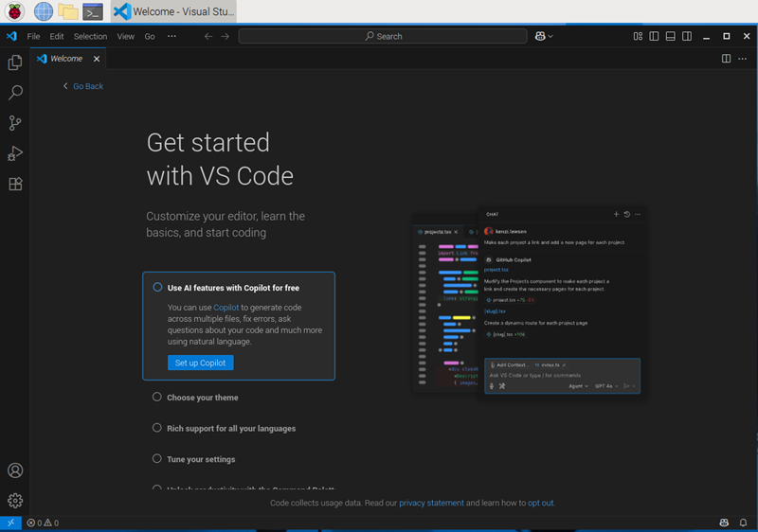758x532 pixels.
Task: Expand the overflow menu ellipsis in the menu bar
Action: pyautogui.click(x=171, y=36)
